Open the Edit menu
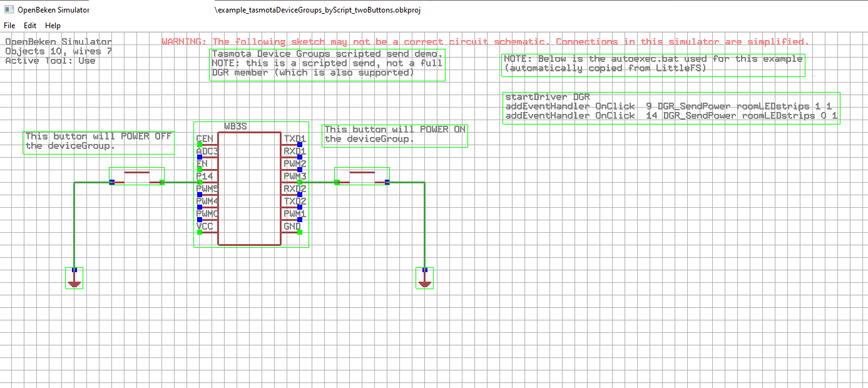Viewport: 868px width, 388px height. tap(30, 26)
